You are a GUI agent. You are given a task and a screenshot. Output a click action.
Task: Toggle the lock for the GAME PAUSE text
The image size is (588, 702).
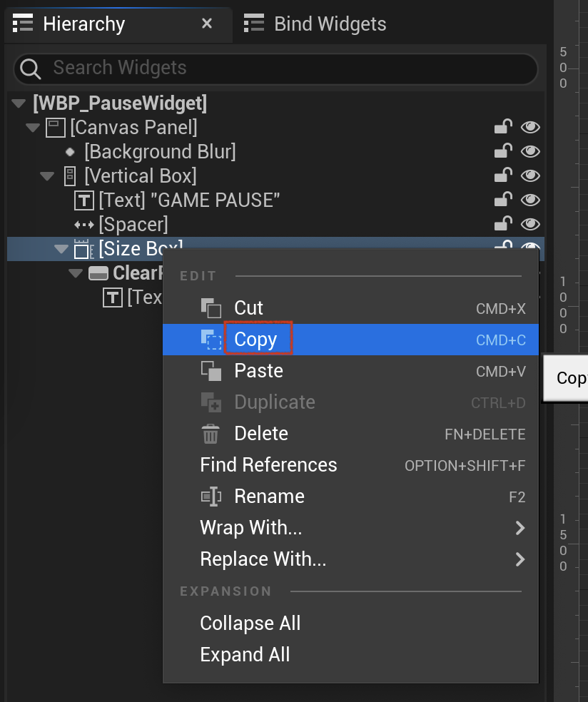point(503,199)
